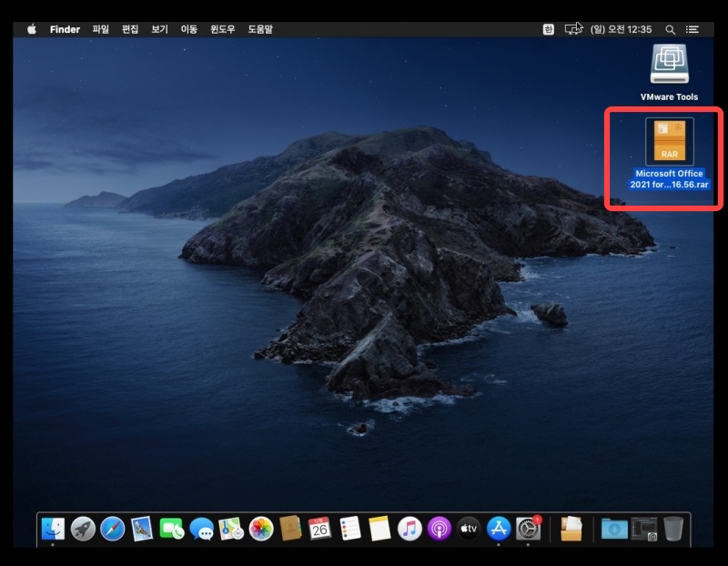
Task: Open Podcasts from the dock
Action: (x=440, y=529)
